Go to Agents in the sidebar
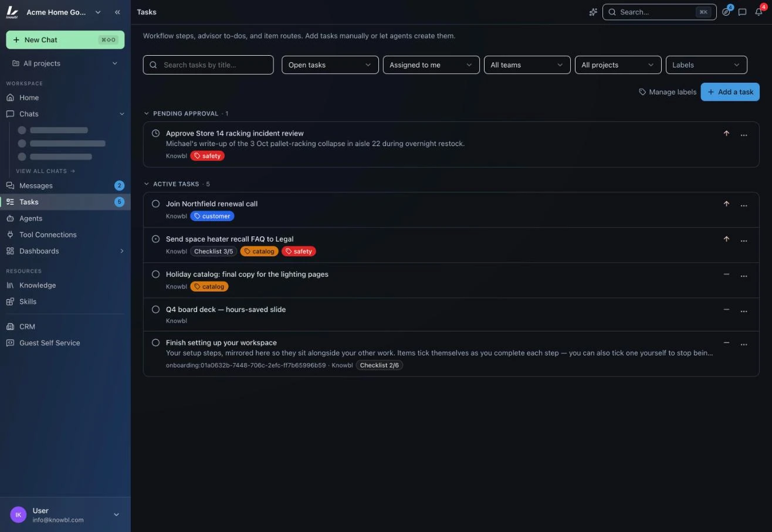772x532 pixels. (x=65, y=218)
